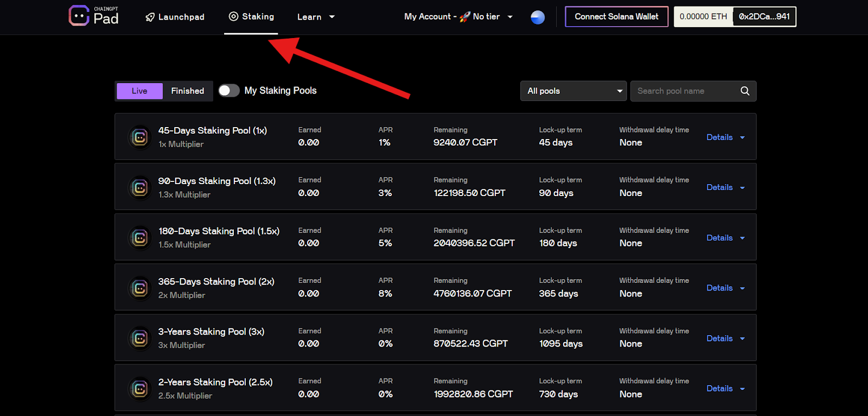Click the 1.3x Multiplier label
This screenshot has width=868, height=416.
(x=184, y=194)
